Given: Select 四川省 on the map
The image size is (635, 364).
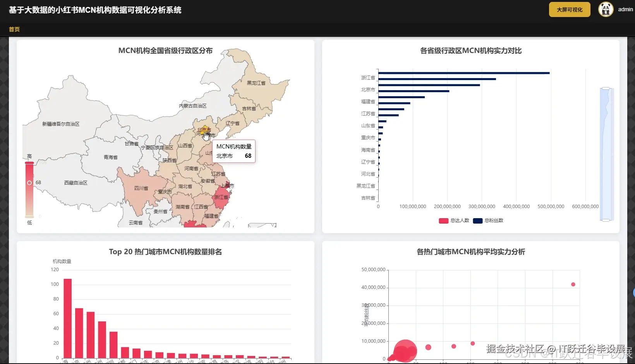Looking at the screenshot, I should 141,188.
